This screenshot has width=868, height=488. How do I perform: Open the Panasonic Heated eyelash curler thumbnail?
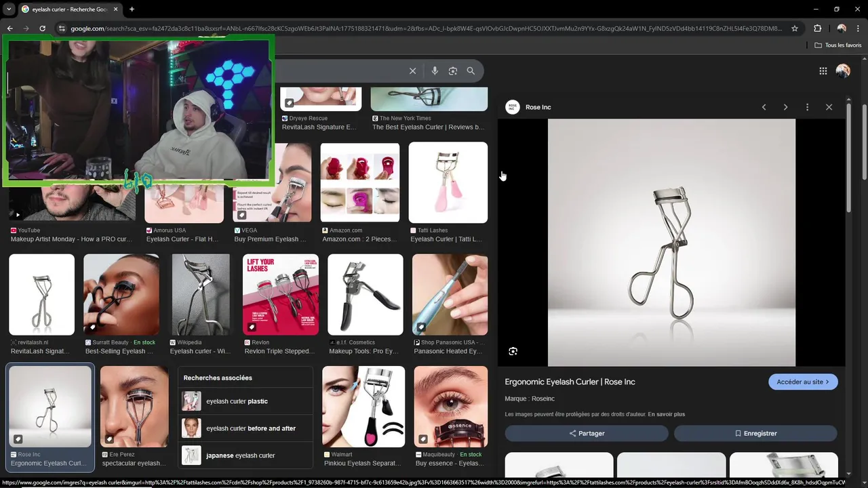point(450,295)
